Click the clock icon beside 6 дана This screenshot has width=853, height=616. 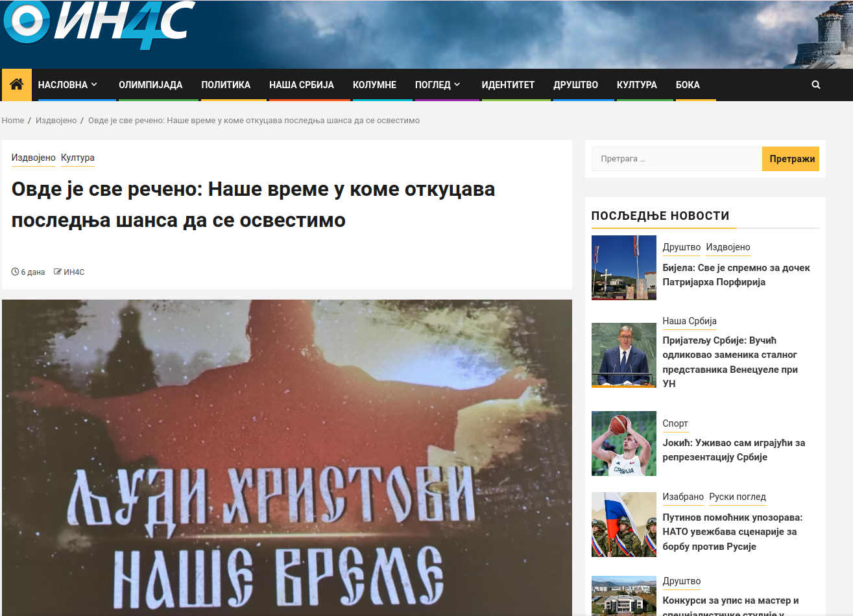(15, 272)
